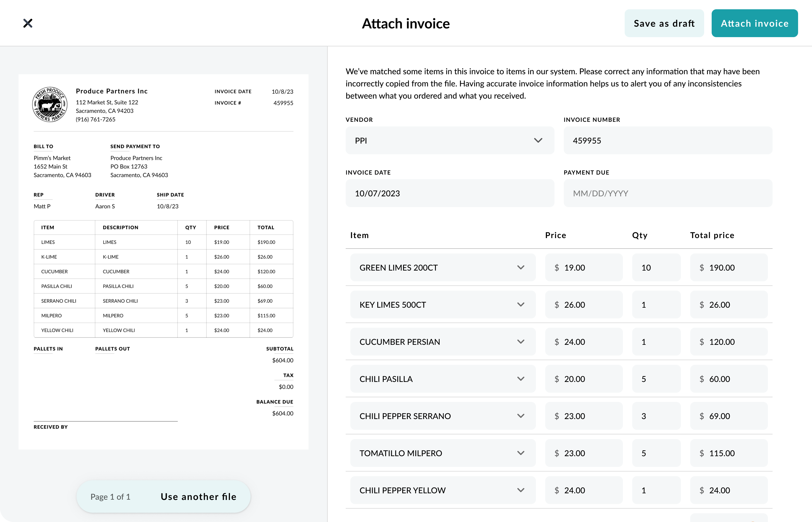Click the Invoice Number field
Screen dimensions: 812x522
668,140
